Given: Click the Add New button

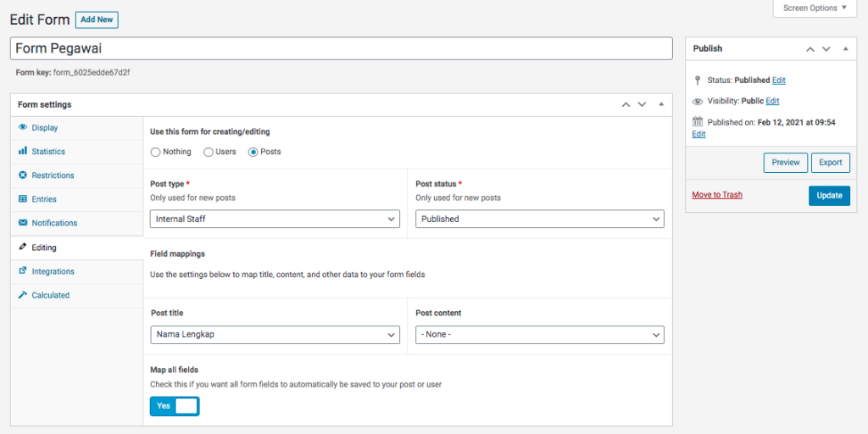Looking at the screenshot, I should [97, 19].
